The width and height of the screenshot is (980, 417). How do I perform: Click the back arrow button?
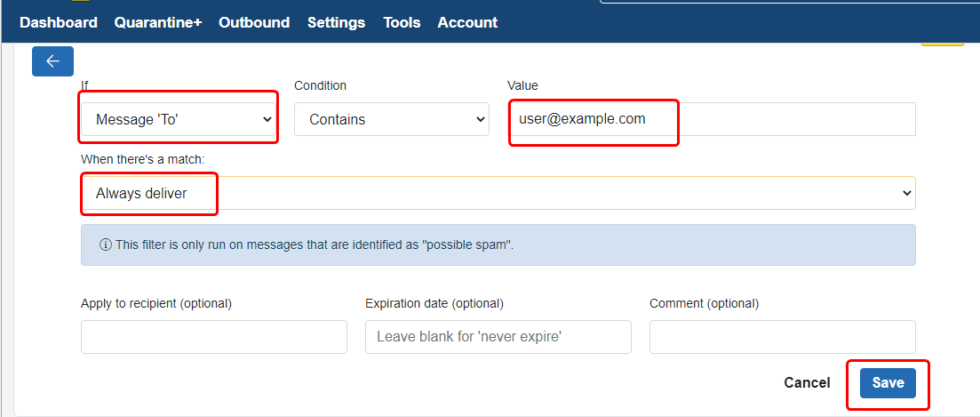point(52,60)
